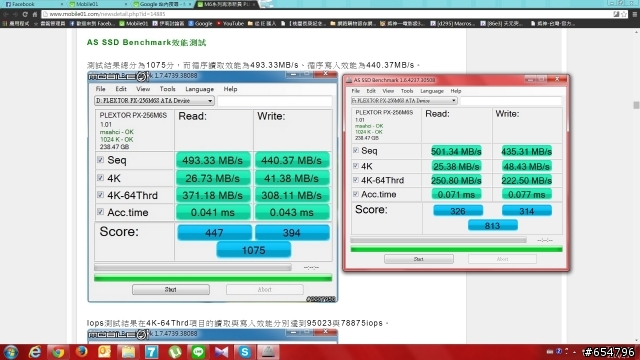The image size is (640, 360).
Task: Toggle Acc.time checkbox in the left AS SSD window
Action: [x=100, y=212]
